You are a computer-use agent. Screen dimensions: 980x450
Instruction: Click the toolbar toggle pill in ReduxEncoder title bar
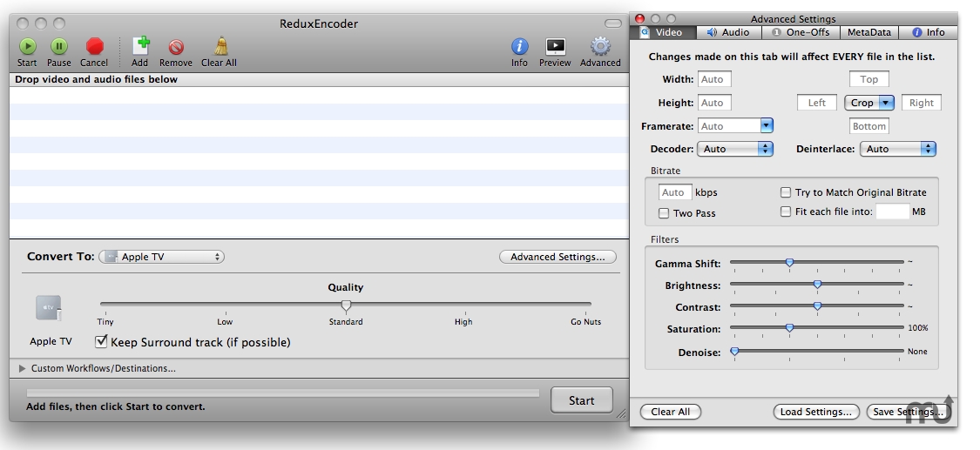(613, 24)
